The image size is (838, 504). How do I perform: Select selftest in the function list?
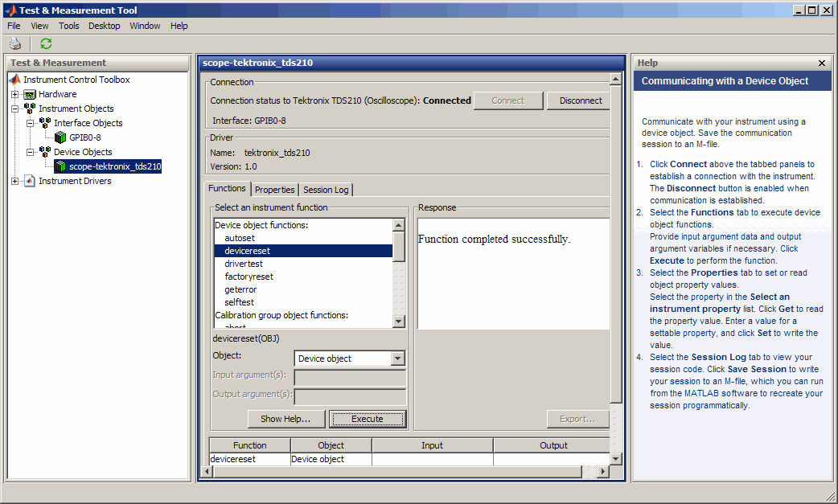point(239,302)
